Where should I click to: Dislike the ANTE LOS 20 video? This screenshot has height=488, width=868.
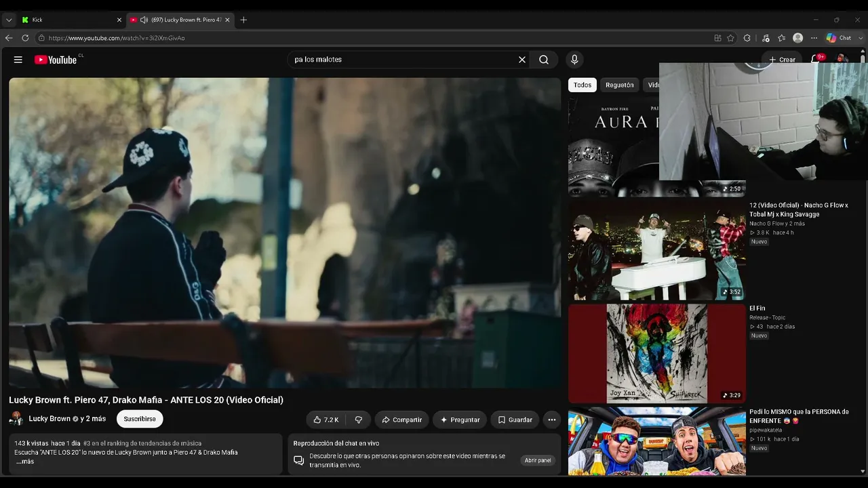[359, 420]
